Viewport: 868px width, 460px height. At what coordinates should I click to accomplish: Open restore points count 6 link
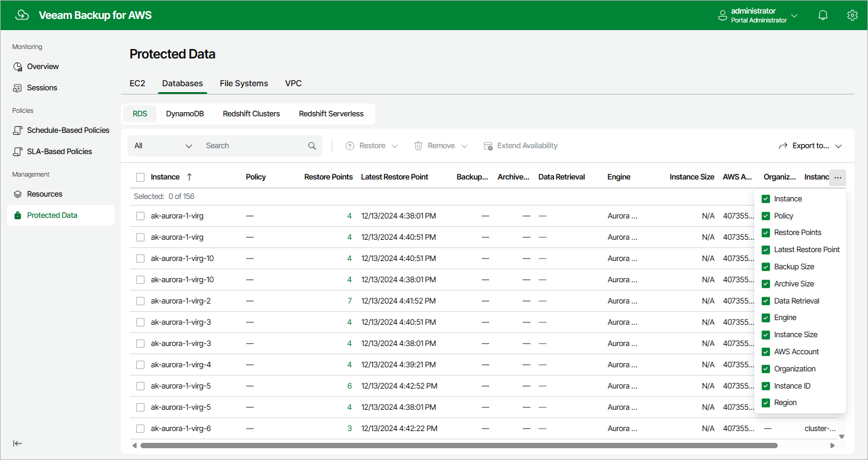point(349,386)
